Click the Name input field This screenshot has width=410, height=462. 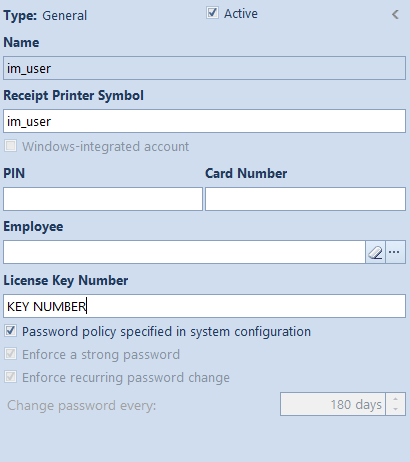pos(204,68)
